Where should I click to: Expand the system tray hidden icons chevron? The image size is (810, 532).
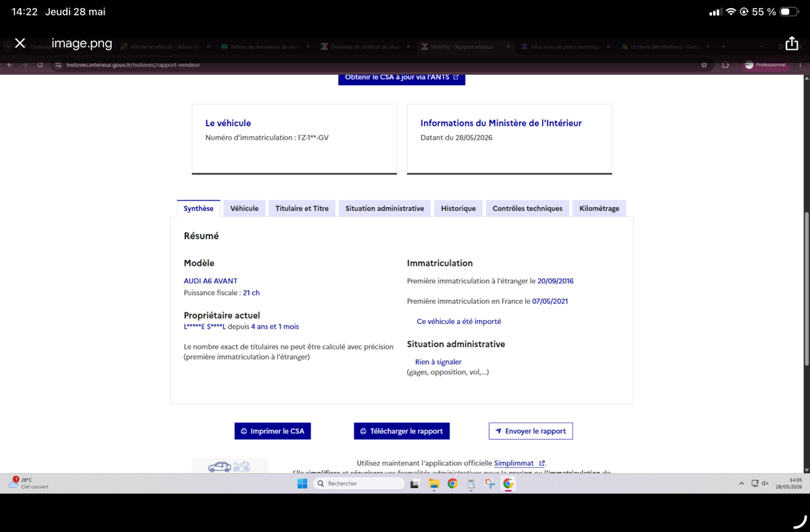(742, 483)
